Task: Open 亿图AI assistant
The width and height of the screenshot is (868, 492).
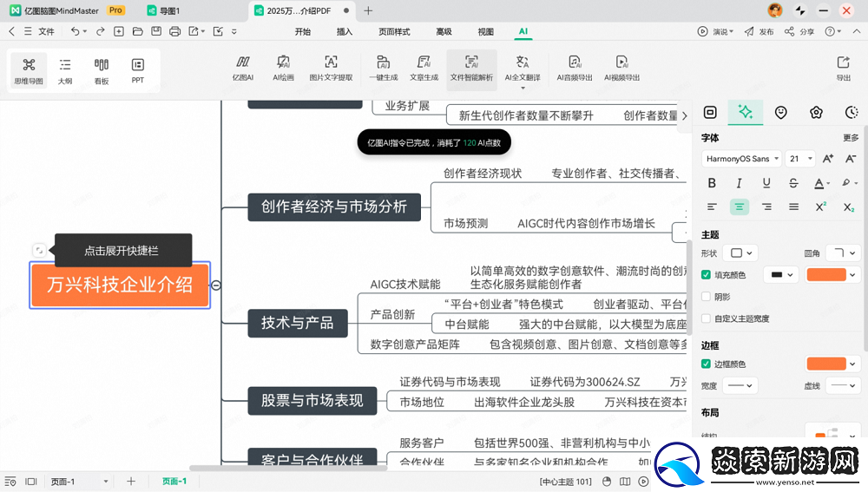Action: click(243, 69)
